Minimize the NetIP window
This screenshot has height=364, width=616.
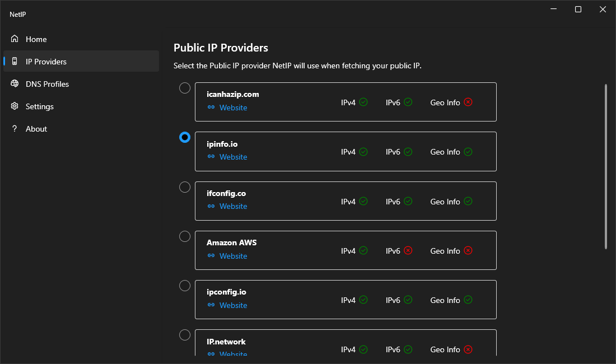pos(553,9)
